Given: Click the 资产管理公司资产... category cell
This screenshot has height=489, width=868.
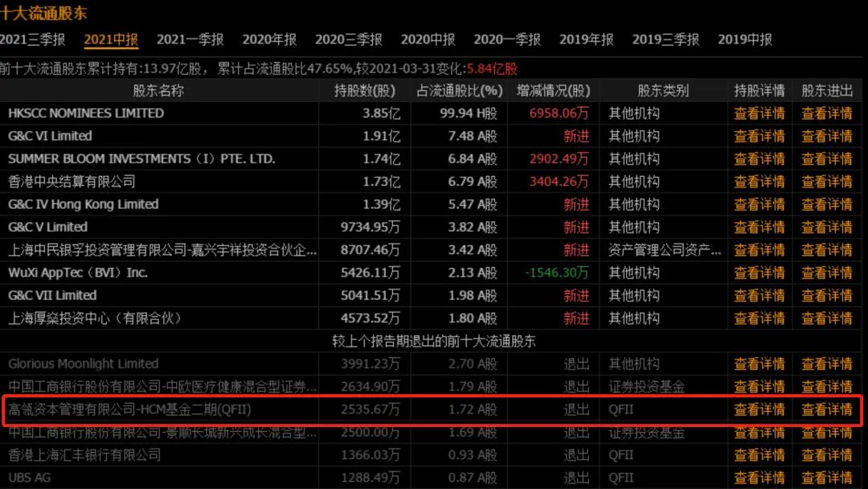Looking at the screenshot, I should click(x=665, y=250).
